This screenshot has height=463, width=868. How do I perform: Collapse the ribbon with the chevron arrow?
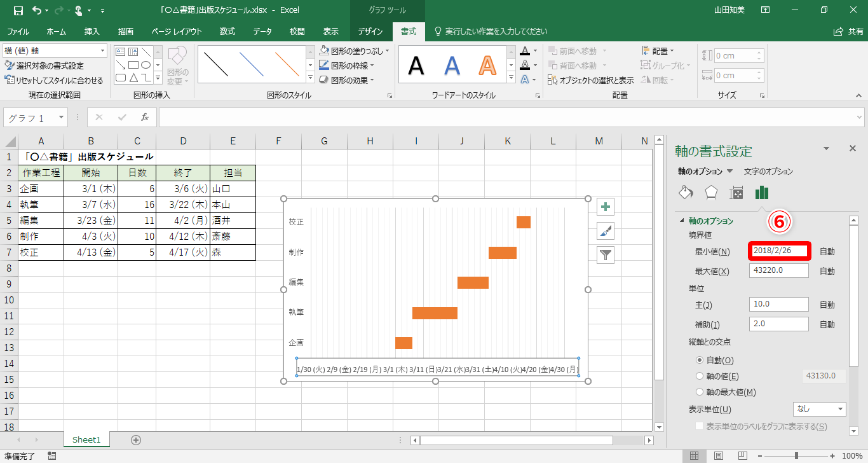pyautogui.click(x=859, y=95)
